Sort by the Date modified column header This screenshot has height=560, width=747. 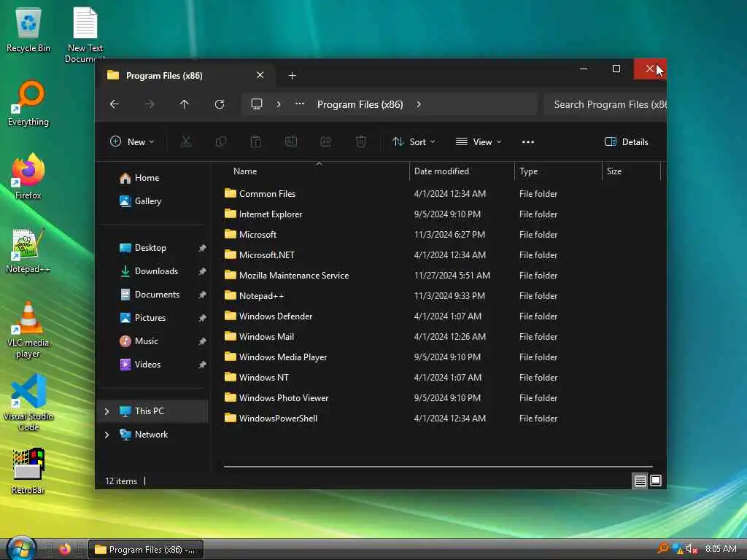(x=462, y=171)
